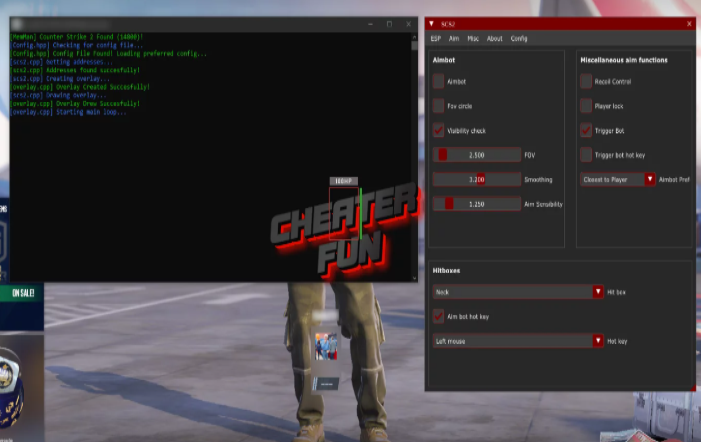Click the 100HP label above the ESP box
704x442 pixels.
(x=343, y=181)
